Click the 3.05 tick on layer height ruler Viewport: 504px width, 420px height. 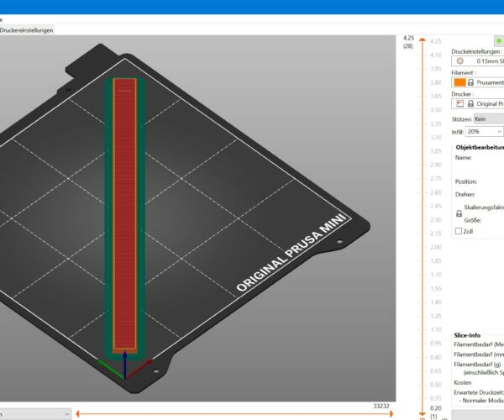pyautogui.click(x=435, y=151)
